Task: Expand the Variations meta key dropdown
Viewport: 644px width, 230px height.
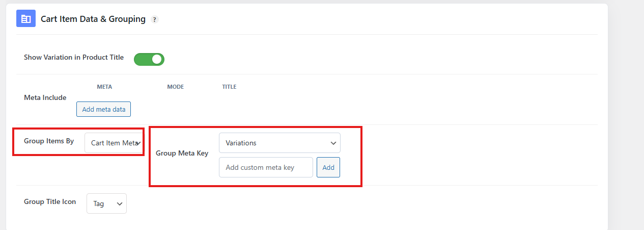Action: pos(279,143)
